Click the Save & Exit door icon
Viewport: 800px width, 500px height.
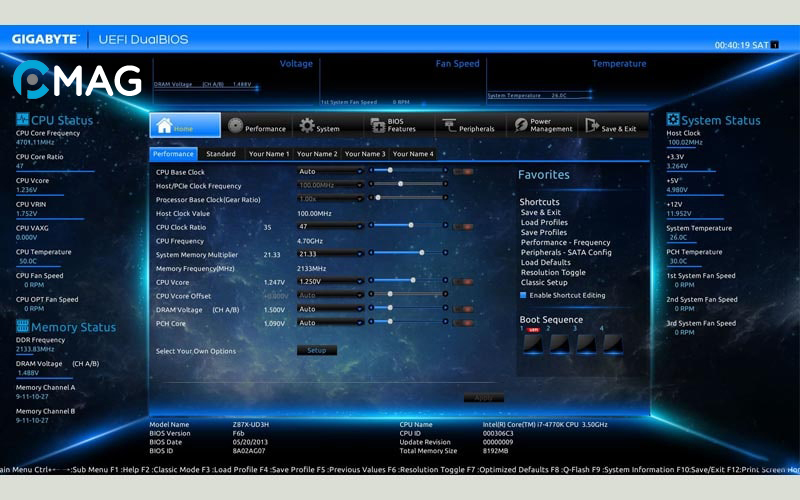[x=593, y=126]
